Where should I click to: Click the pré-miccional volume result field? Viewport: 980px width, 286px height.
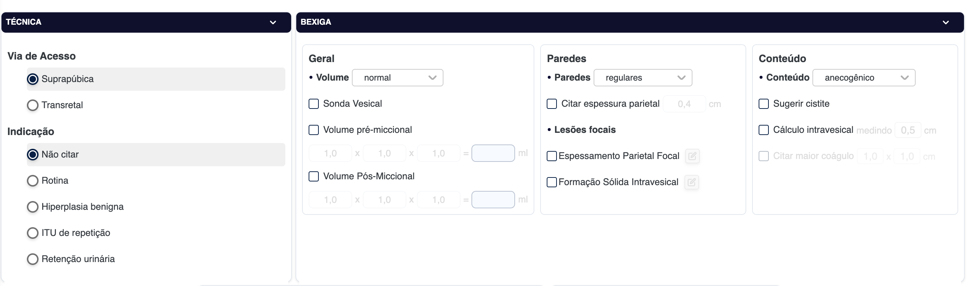(493, 154)
